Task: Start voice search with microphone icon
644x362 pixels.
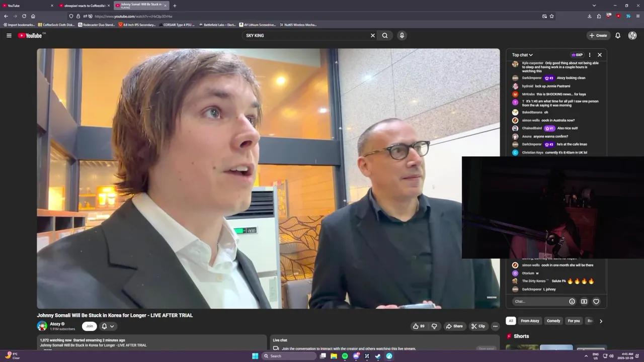Action: point(401,35)
